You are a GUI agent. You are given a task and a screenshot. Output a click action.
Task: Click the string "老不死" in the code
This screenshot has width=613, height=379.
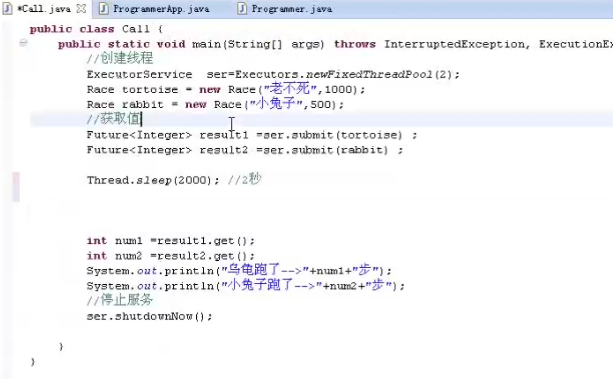290,89
